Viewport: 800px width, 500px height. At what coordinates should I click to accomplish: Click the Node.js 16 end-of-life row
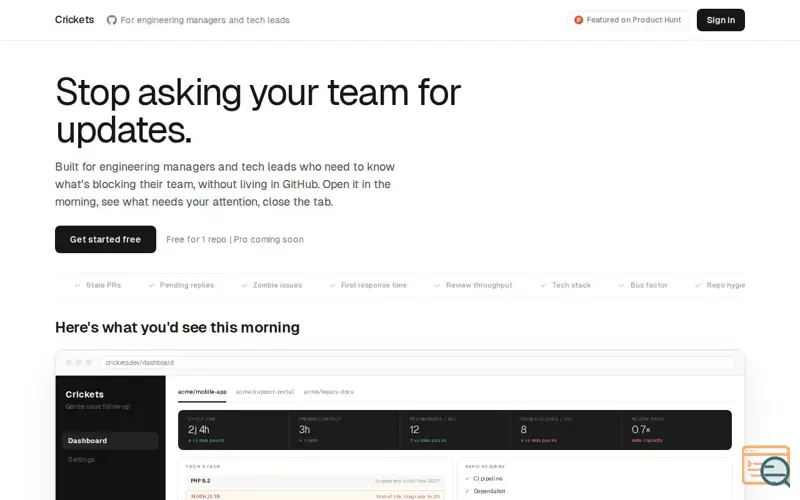(x=315, y=496)
